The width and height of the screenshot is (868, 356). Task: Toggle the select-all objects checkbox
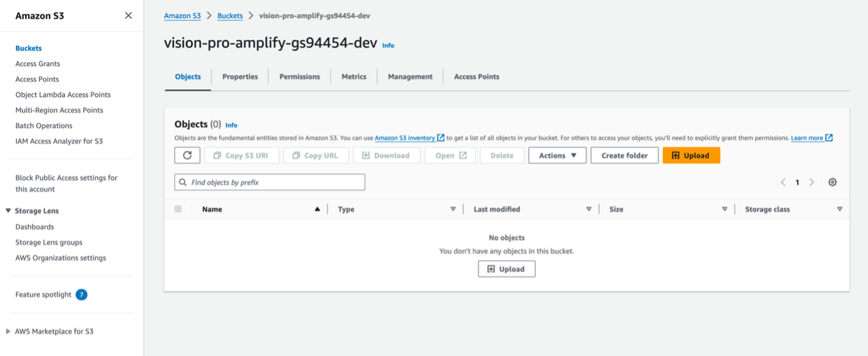pyautogui.click(x=178, y=209)
